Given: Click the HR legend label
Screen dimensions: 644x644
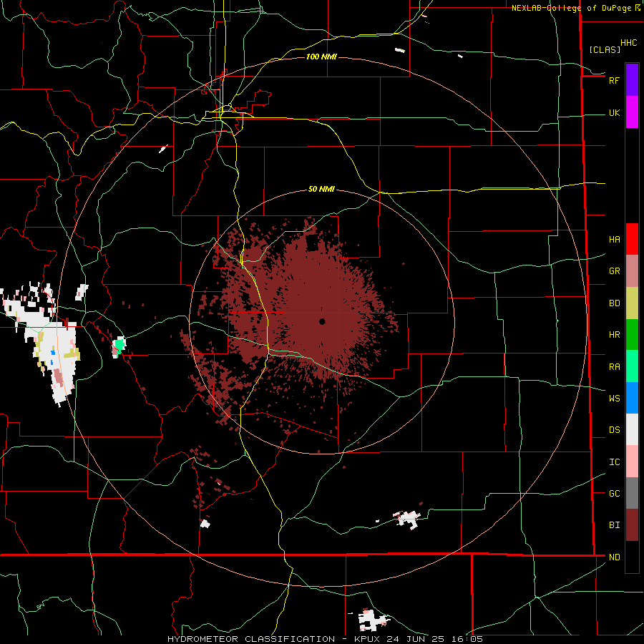Looking at the screenshot, I should pyautogui.click(x=614, y=334).
